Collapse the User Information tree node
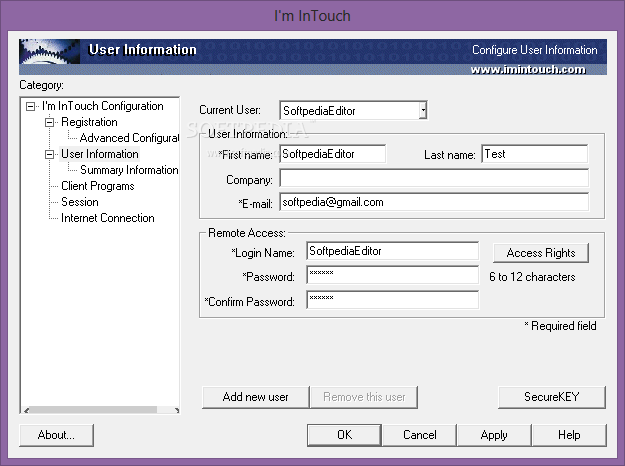The height and width of the screenshot is (466, 625). tap(49, 154)
